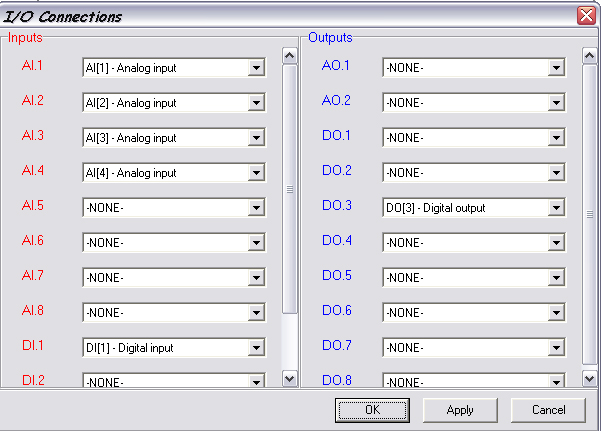
Task: Open the AO.2 output dropdown
Action: coord(474,103)
